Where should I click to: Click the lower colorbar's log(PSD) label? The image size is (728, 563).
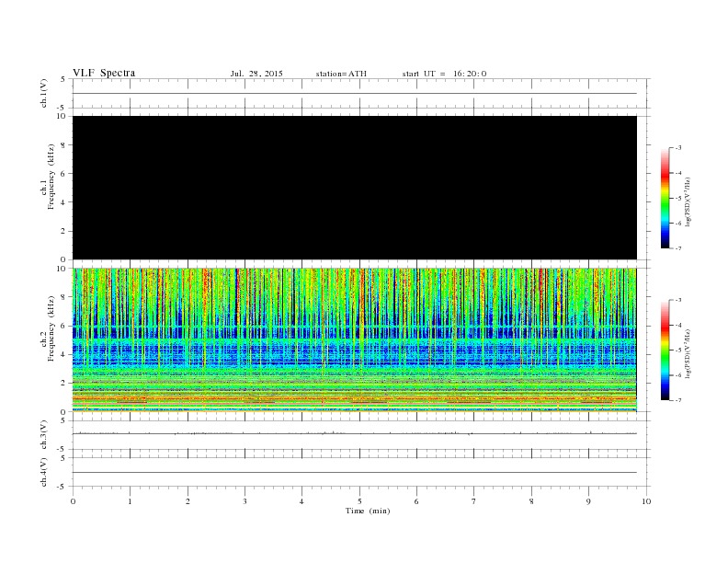pos(688,353)
